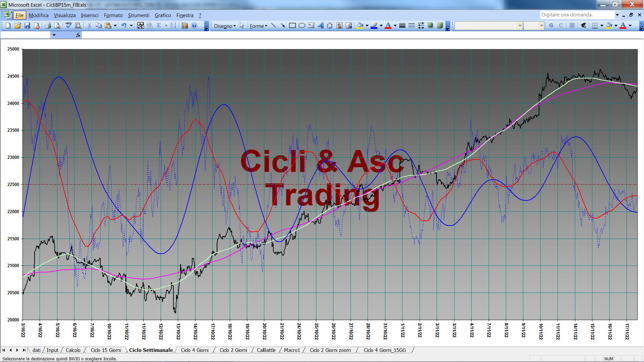Click the Permission (restricted document) icon

(x=37, y=25)
